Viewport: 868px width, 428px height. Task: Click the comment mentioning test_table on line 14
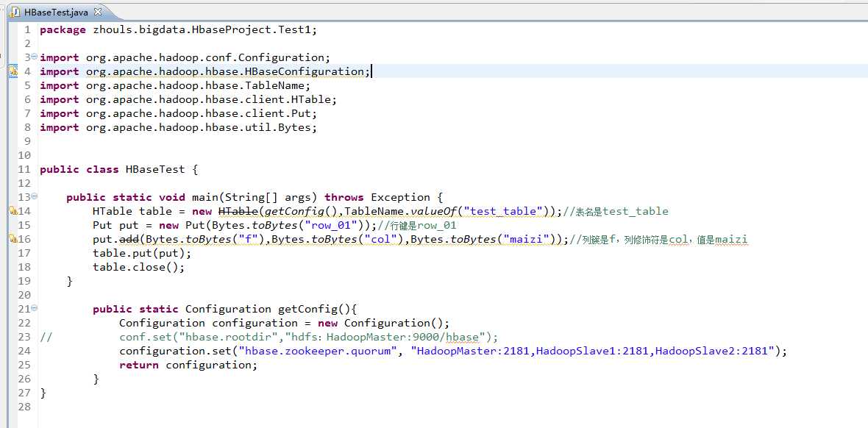coord(616,211)
